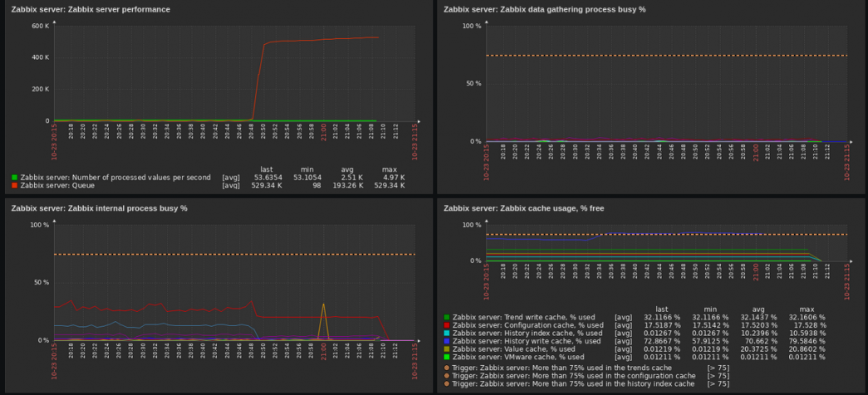The image size is (868, 395).
Task: Click the History write cache blue swatch
Action: point(447,341)
